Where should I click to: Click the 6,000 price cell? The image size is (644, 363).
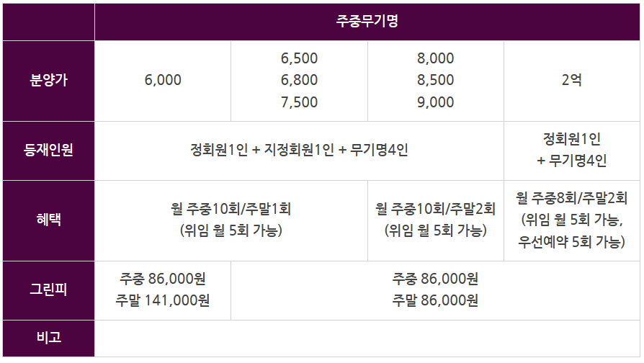163,81
